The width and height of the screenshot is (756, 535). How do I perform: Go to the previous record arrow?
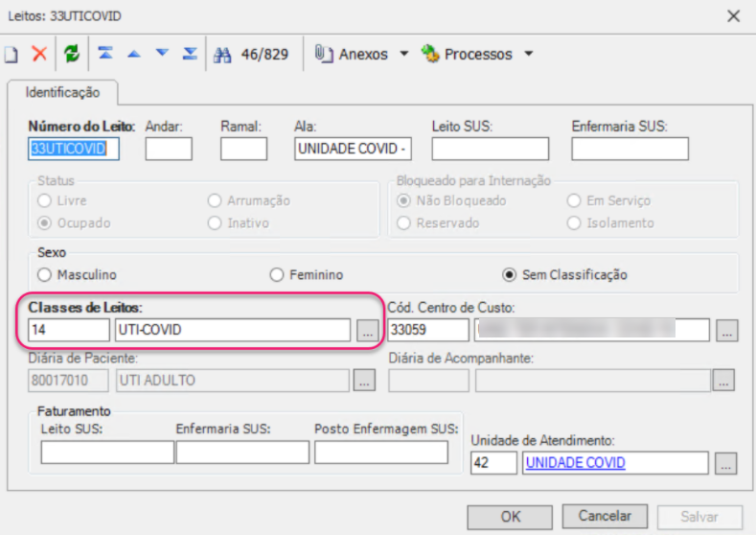coord(133,54)
